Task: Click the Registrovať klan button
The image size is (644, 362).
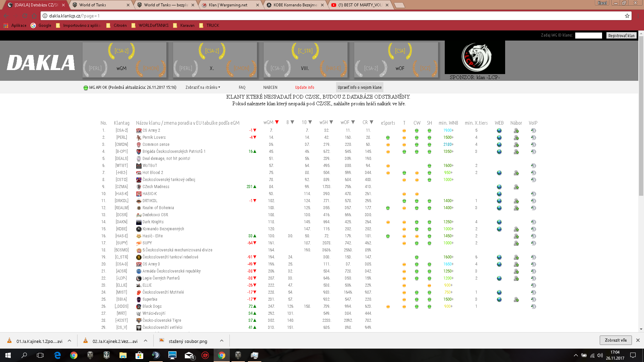Action: (x=621, y=36)
